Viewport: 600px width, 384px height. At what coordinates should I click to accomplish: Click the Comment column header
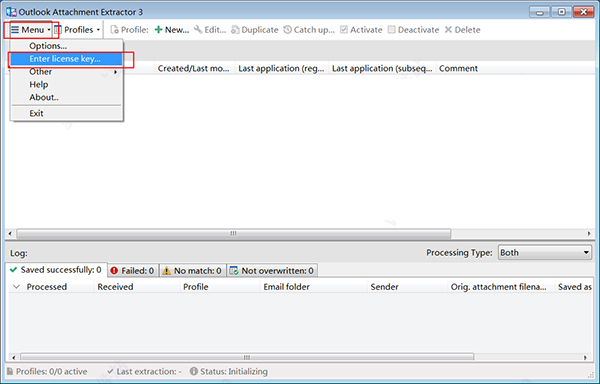(x=458, y=68)
